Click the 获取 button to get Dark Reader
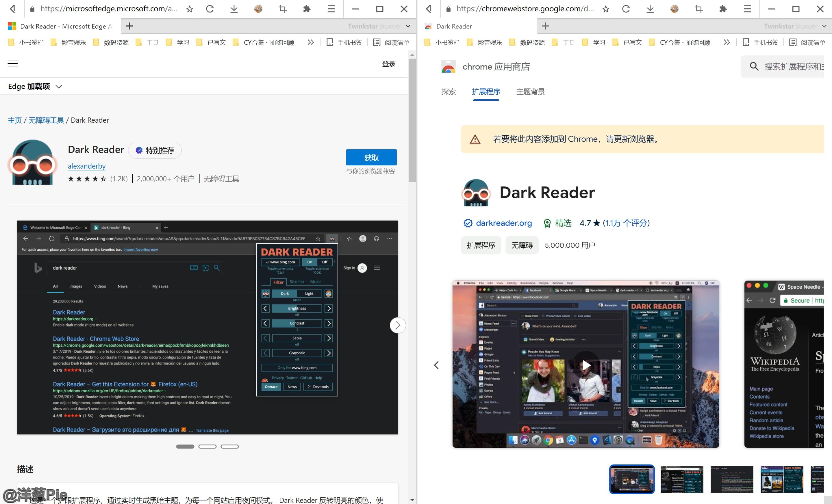 [x=371, y=157]
